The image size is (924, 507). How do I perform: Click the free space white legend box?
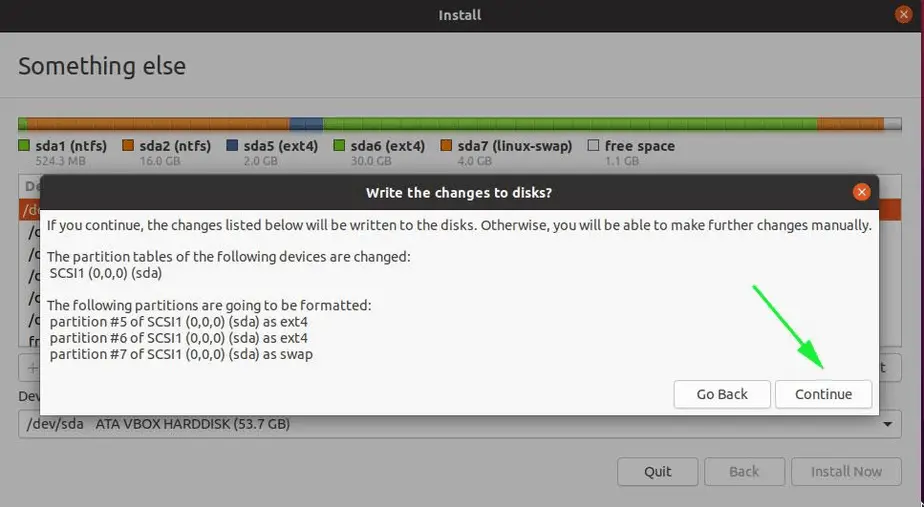coord(593,145)
